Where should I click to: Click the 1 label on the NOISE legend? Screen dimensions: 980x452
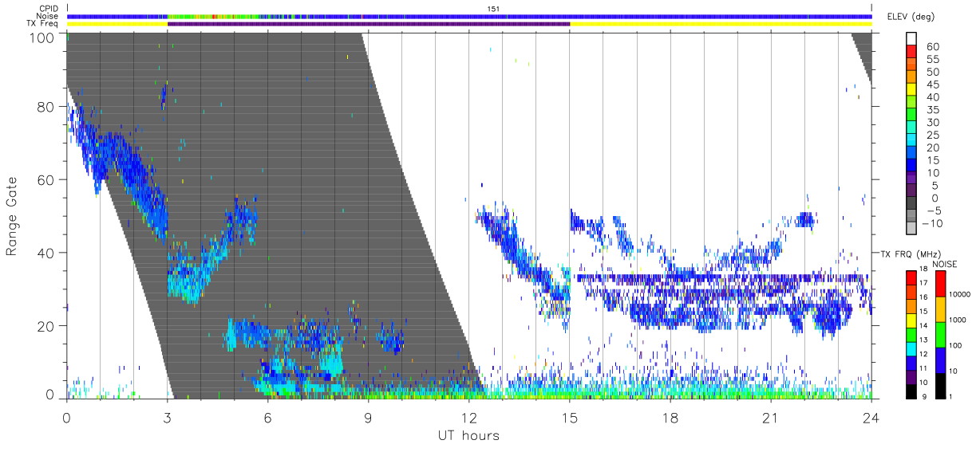(x=951, y=398)
